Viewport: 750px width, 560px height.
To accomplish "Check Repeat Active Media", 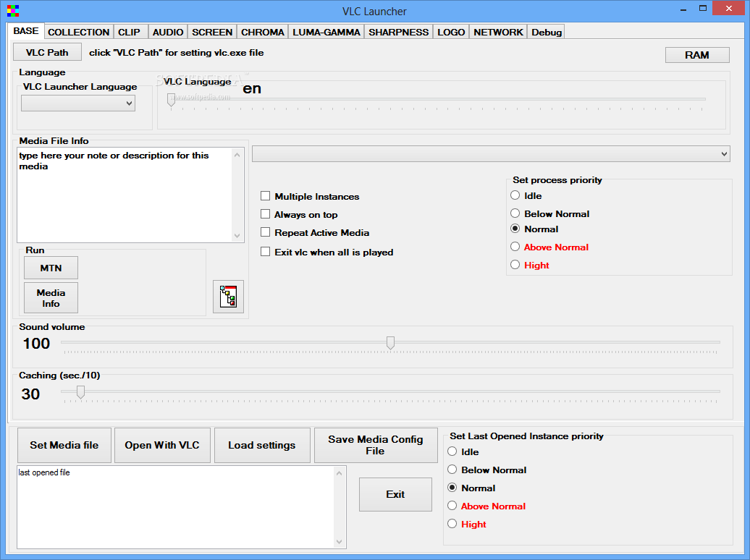I will click(266, 232).
